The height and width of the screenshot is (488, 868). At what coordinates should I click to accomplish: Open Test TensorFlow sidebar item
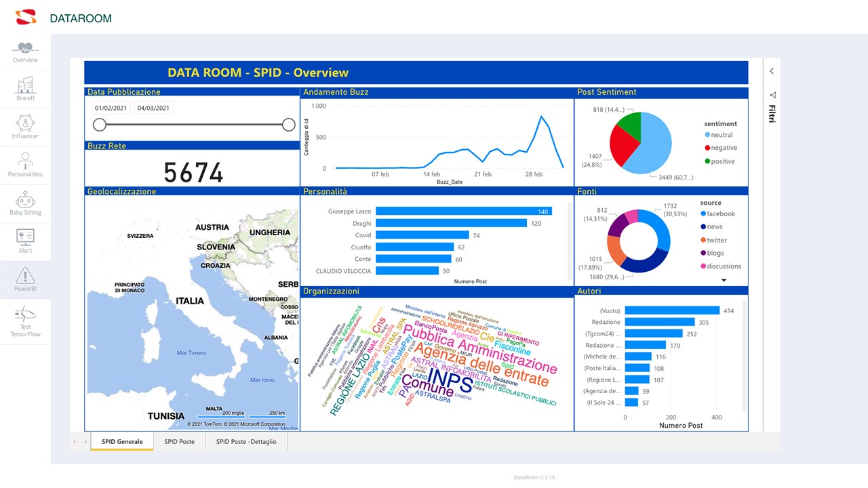(x=25, y=321)
